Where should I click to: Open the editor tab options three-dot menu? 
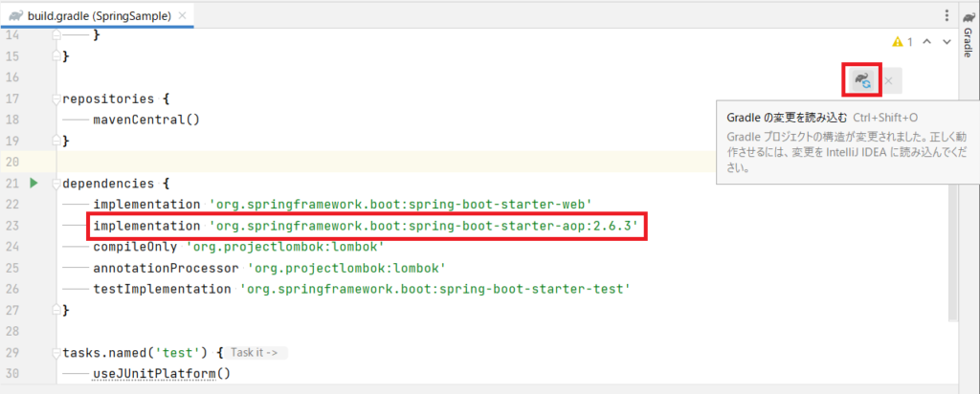[x=947, y=14]
